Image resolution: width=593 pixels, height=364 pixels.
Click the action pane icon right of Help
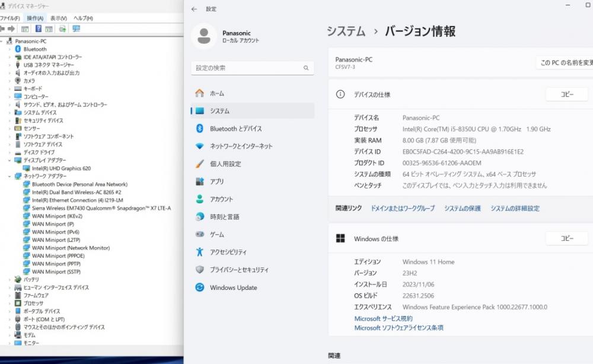[x=49, y=28]
